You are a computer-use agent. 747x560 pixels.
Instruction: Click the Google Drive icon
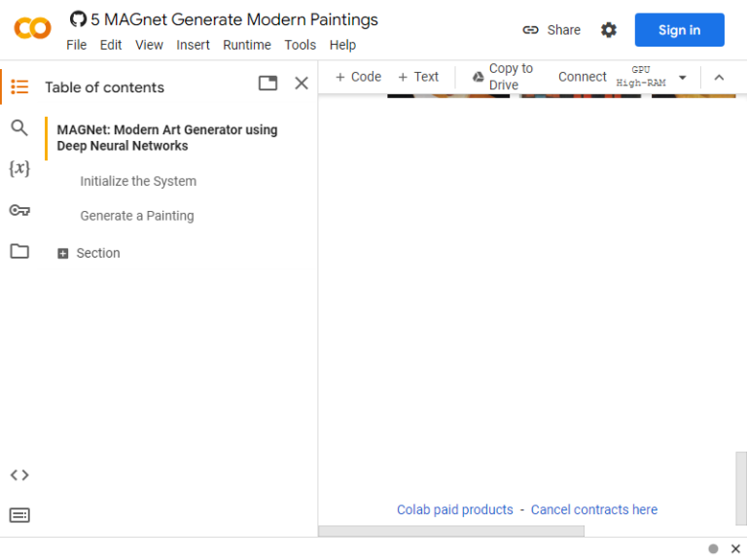tap(478, 77)
